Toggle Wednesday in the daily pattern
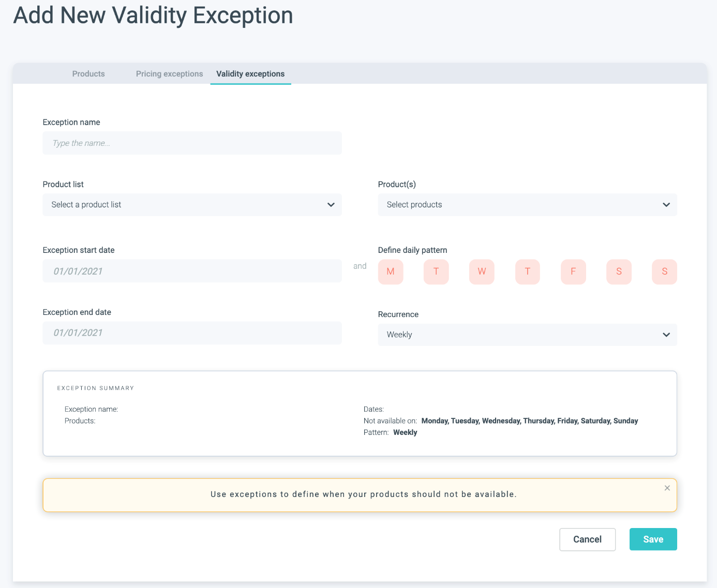 482,272
